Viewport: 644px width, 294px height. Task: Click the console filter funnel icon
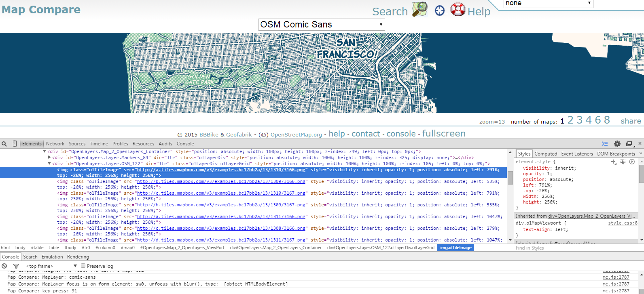(x=16, y=266)
